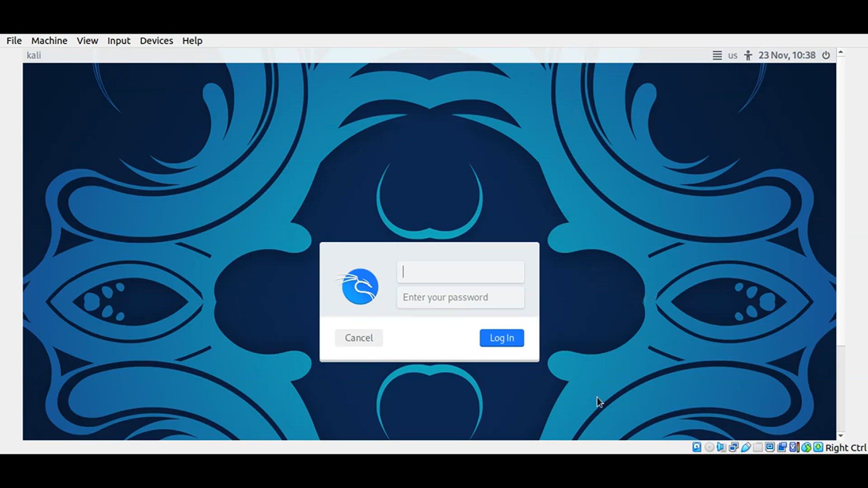Open the Help menu

(x=192, y=41)
